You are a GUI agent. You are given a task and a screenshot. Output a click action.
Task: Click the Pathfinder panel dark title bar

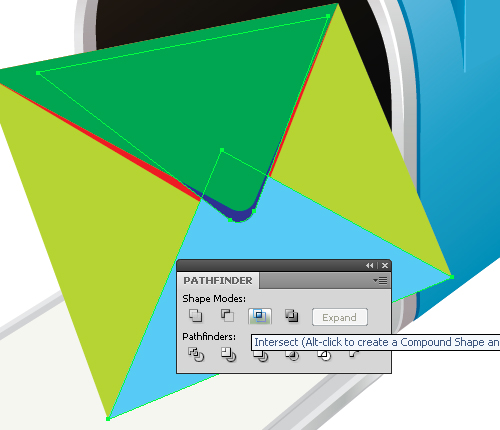coord(270,266)
